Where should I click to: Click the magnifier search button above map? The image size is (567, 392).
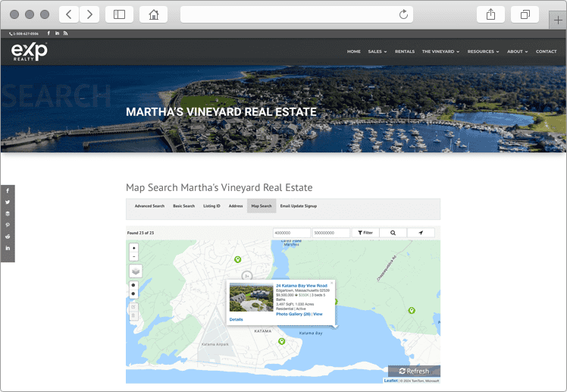pos(393,233)
